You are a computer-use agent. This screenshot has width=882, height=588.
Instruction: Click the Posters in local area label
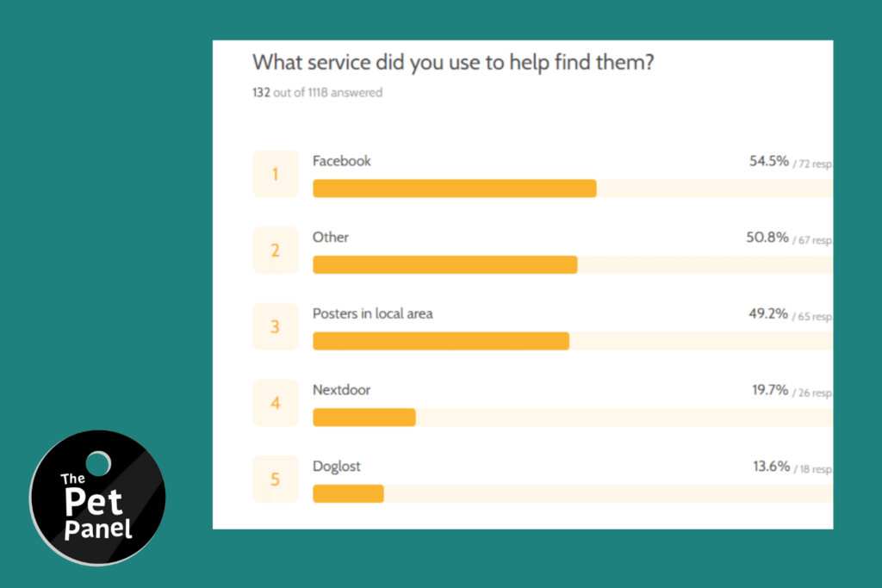point(372,313)
